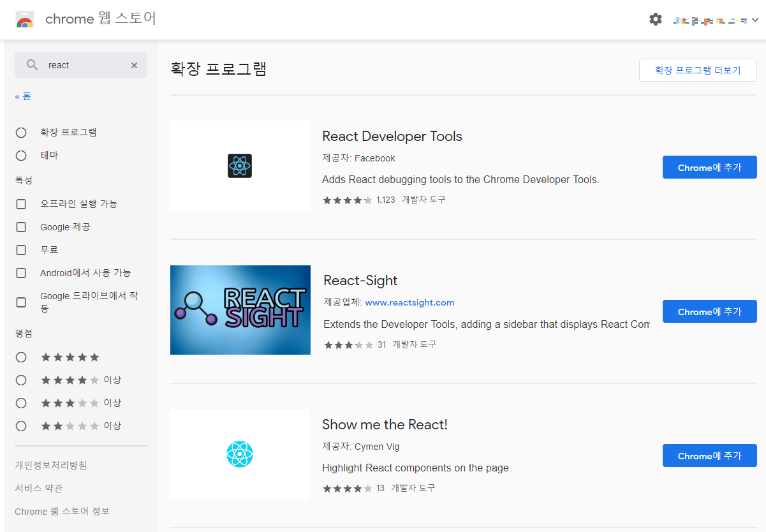Click the Chrome Web Store logo icon
This screenshot has height=532, width=766.
point(25,19)
